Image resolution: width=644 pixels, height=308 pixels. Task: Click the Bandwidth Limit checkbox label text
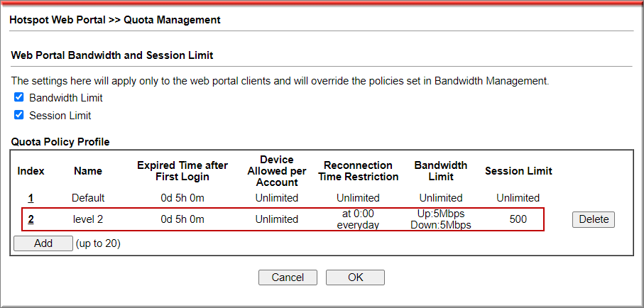(66, 98)
